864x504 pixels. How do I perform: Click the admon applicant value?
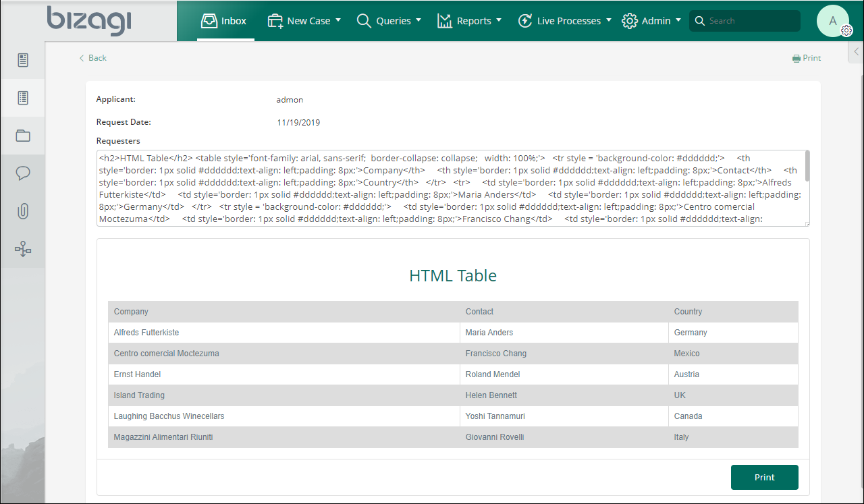click(x=290, y=100)
